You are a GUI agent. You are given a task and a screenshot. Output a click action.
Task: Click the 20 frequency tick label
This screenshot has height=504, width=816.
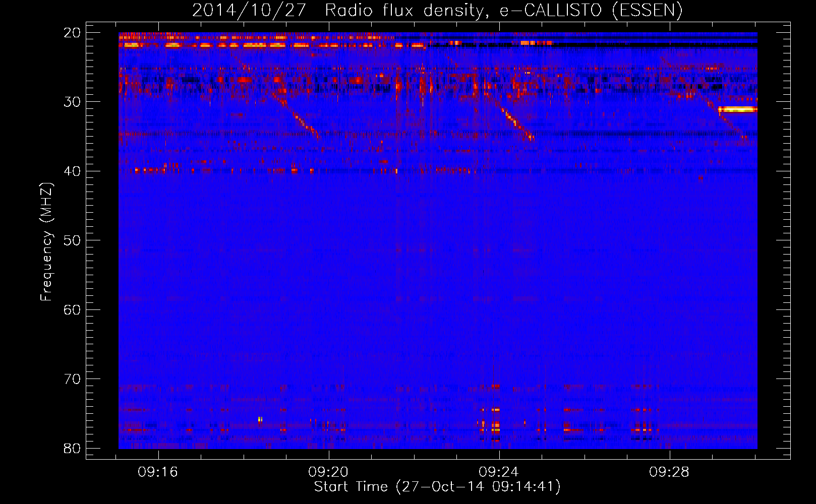click(x=72, y=33)
